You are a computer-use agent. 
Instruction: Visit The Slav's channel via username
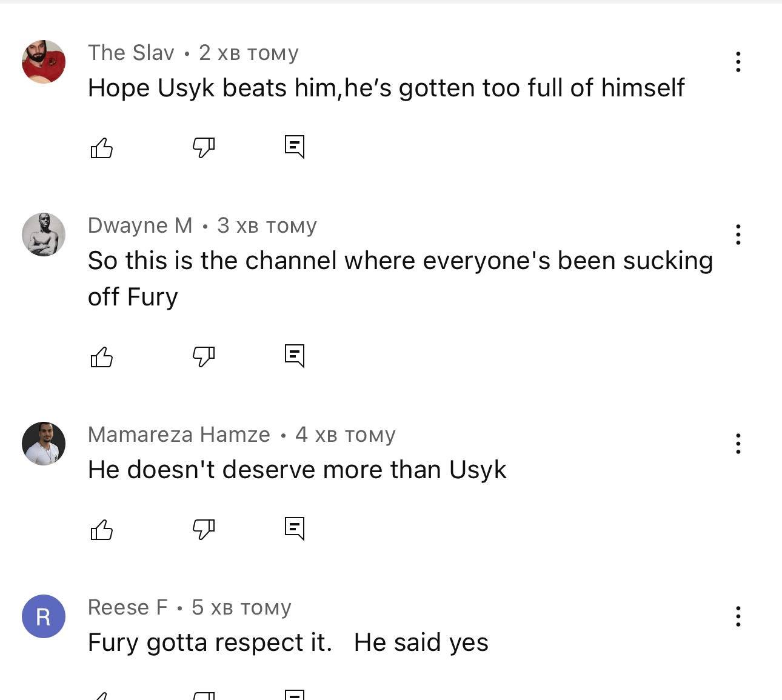[131, 53]
